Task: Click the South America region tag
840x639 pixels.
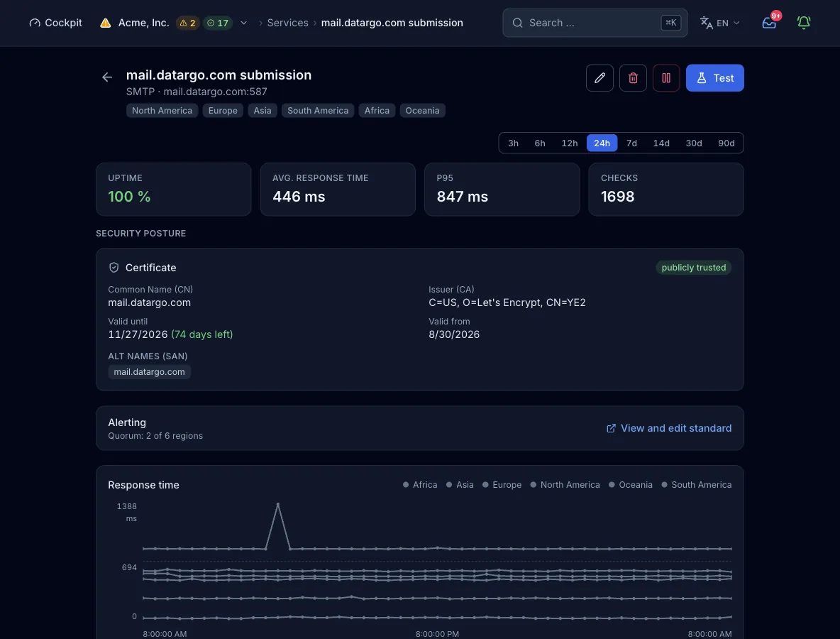Action: tap(318, 111)
